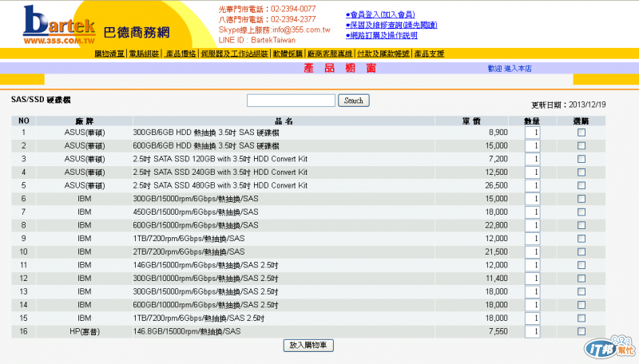Screen dimensions: 639x364
Task: Open the 廠商客服專線 menu link
Action: [330, 53]
